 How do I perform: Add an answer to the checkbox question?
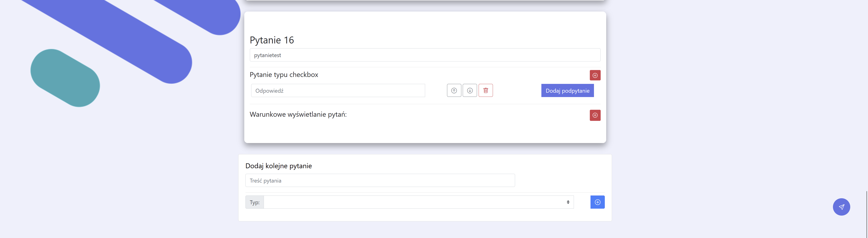pos(595,75)
